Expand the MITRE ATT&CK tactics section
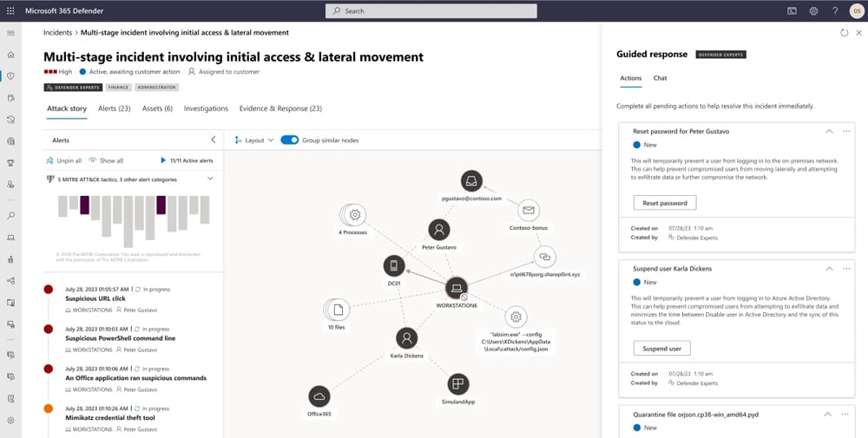 click(x=209, y=179)
